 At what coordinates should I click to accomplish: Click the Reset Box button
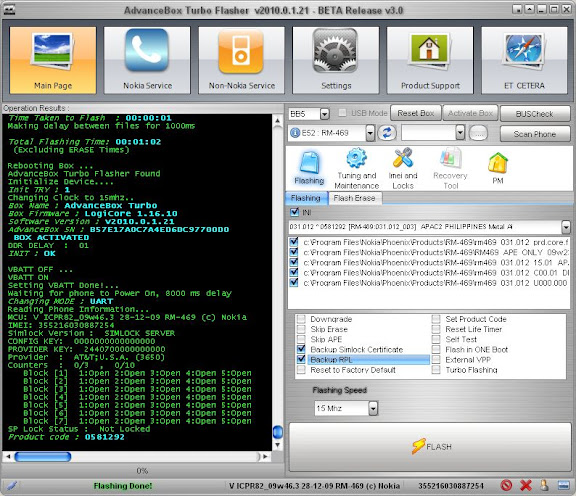(x=416, y=113)
